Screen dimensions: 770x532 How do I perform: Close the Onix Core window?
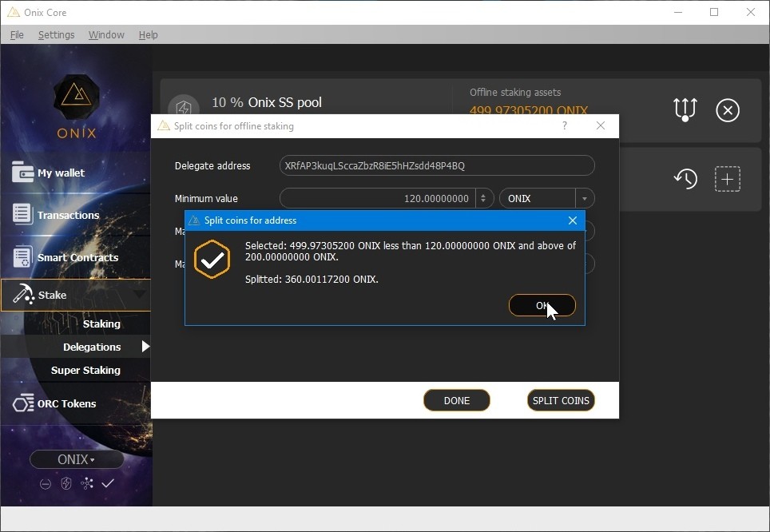[750, 12]
